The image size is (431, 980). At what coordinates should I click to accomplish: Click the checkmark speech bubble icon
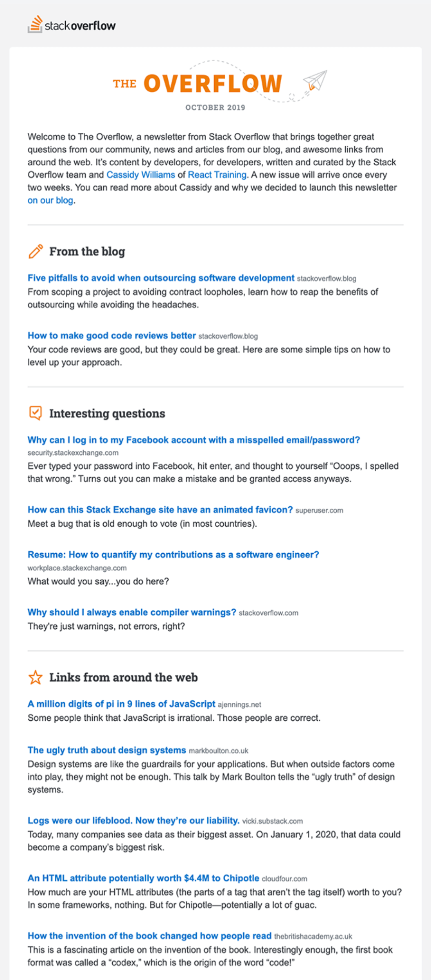coord(36,413)
